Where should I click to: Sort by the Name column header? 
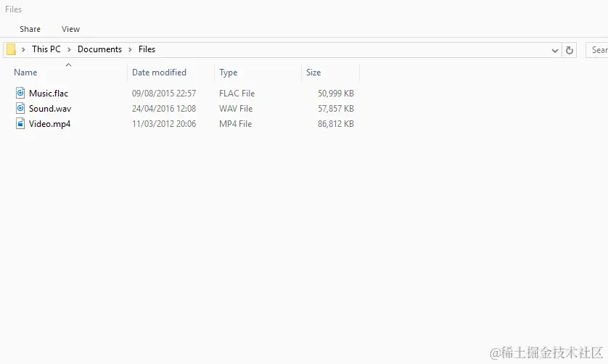click(x=25, y=73)
